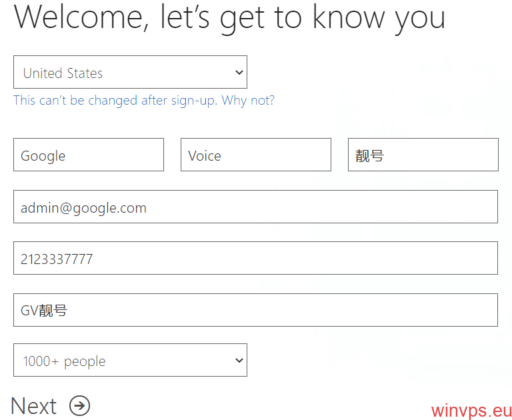Click the last name field with 靓号
The width and height of the screenshot is (512, 420).
click(x=423, y=155)
